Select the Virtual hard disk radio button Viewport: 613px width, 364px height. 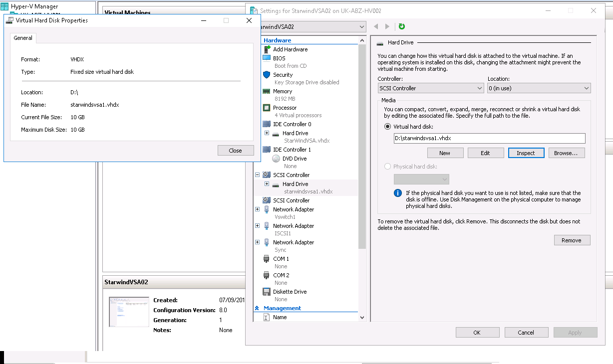coord(388,127)
